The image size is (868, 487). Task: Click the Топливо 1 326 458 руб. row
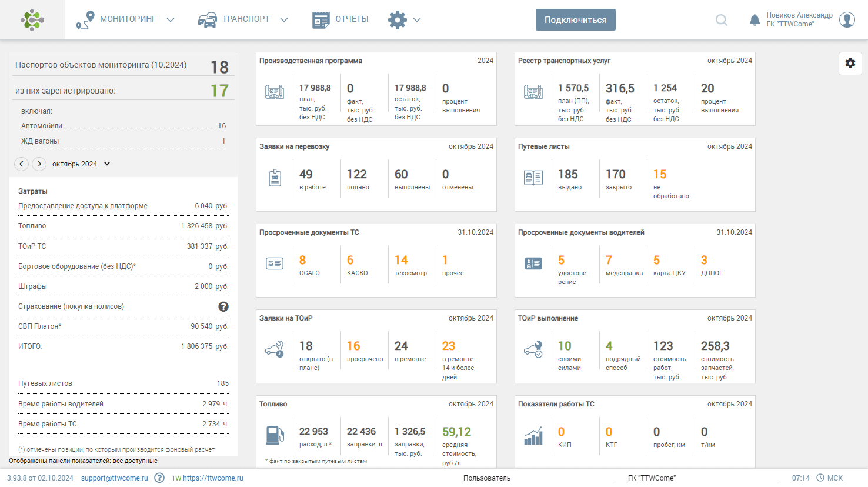pos(123,226)
